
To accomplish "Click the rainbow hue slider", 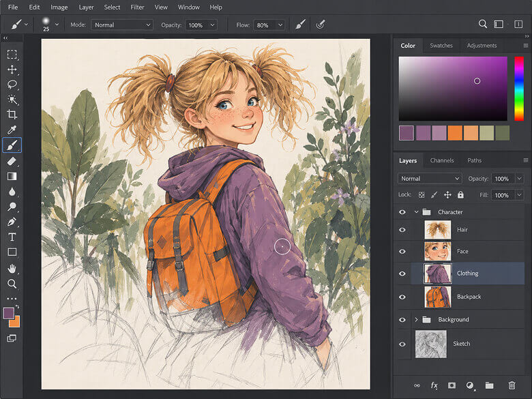I will click(x=519, y=89).
